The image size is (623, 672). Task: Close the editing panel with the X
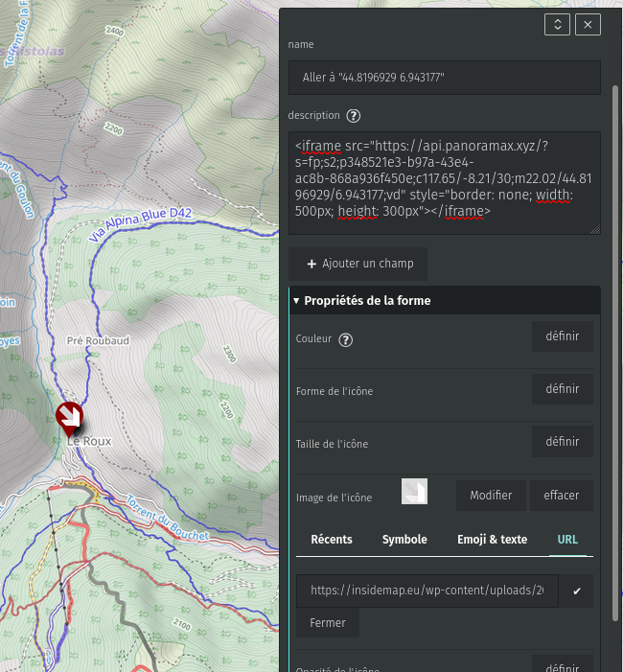pyautogui.click(x=587, y=25)
